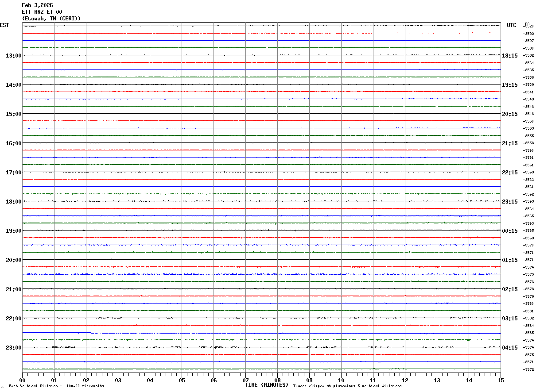Click minute 05 on the bottom axis
This screenshot has height=392, width=536.
[x=182, y=380]
